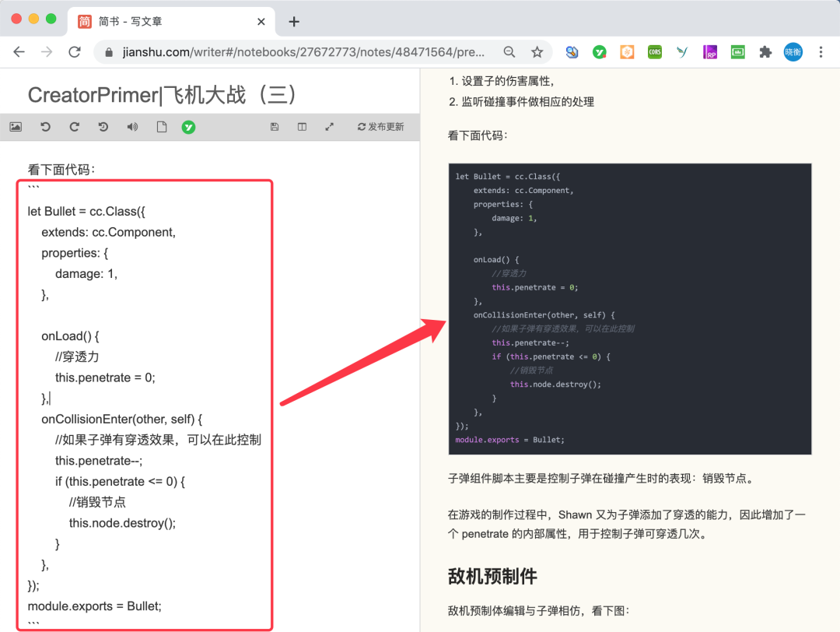The image size is (840, 632).
Task: Expand editor to fullscreen with arrows icon
Action: (x=330, y=127)
